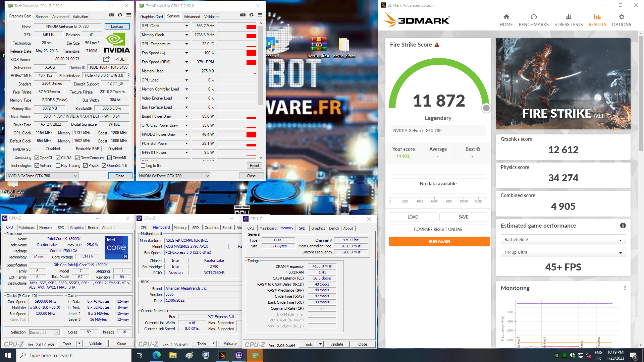This screenshot has height=362, width=644.
Task: Switch to Advanced tab in GPU-Z Graphics Card window
Action: click(60, 16)
